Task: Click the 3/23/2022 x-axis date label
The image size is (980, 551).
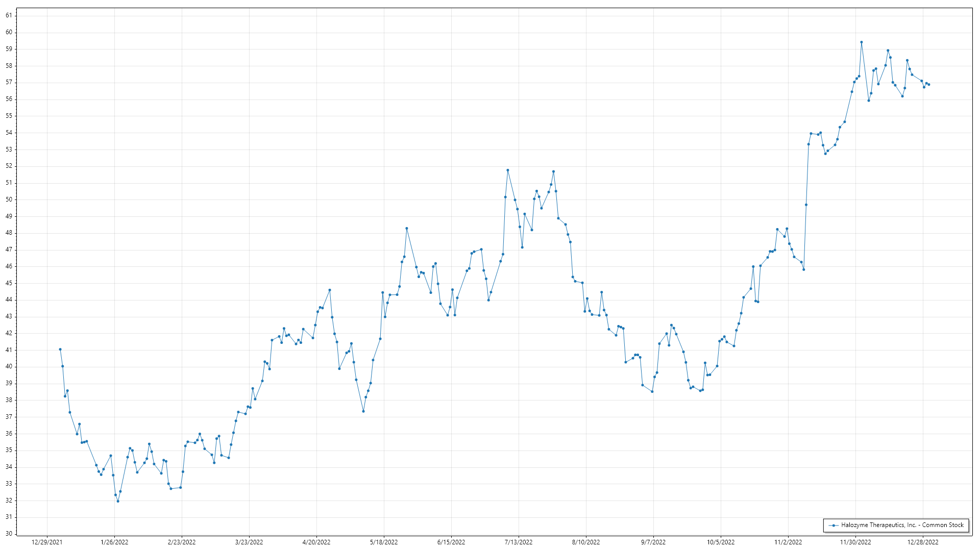Action: click(x=249, y=542)
